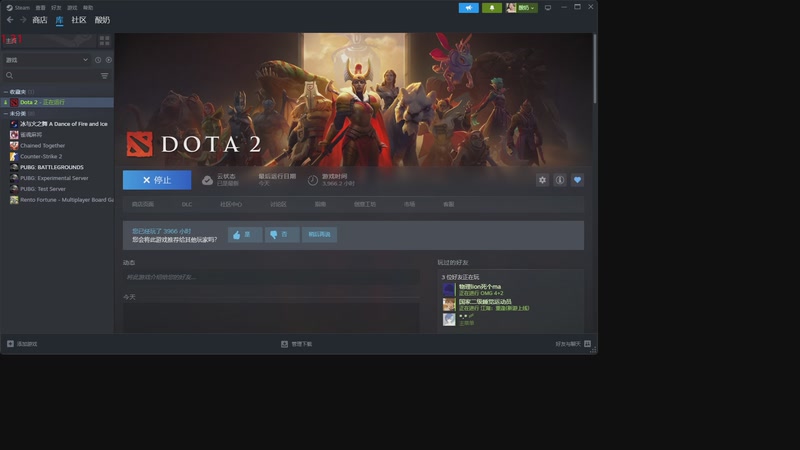Screen dimensions: 800x450
Task: Open the 市场 link
Action: (409, 204)
